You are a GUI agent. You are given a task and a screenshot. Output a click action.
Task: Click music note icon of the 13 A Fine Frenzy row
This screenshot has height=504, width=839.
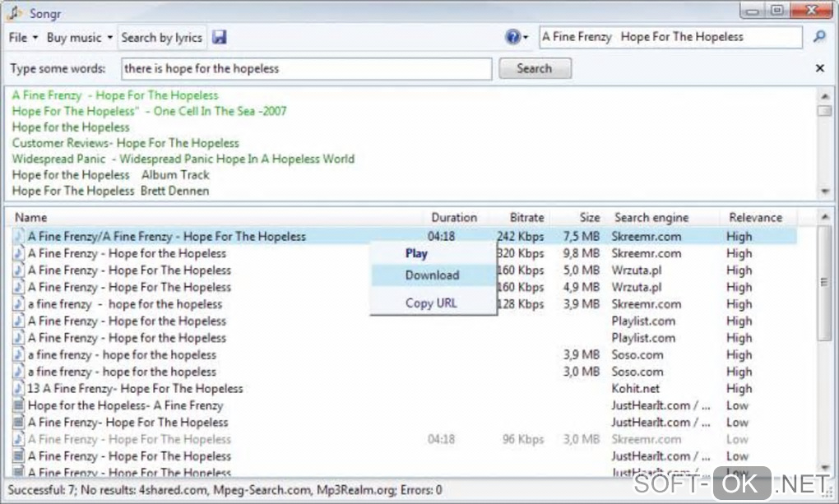[x=19, y=388]
